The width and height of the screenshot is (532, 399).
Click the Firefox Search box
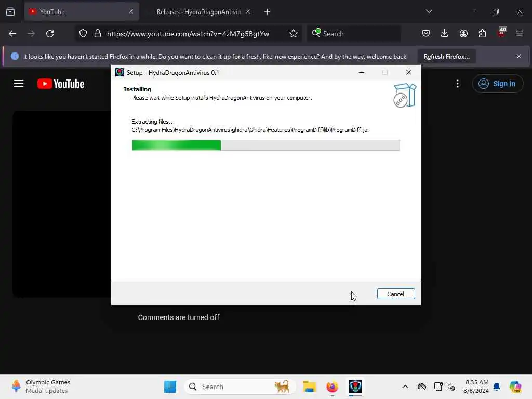click(354, 34)
